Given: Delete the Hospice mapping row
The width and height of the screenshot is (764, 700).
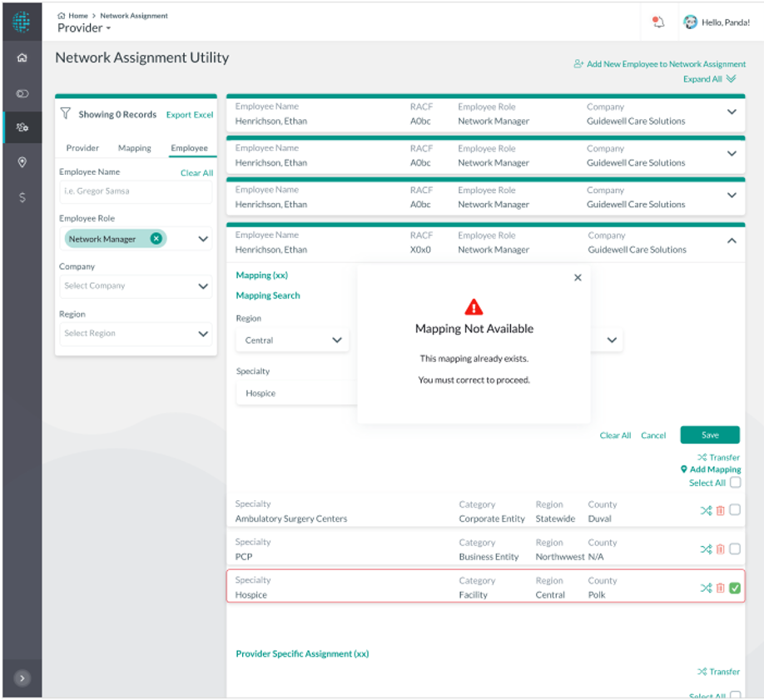Looking at the screenshot, I should 720,588.
